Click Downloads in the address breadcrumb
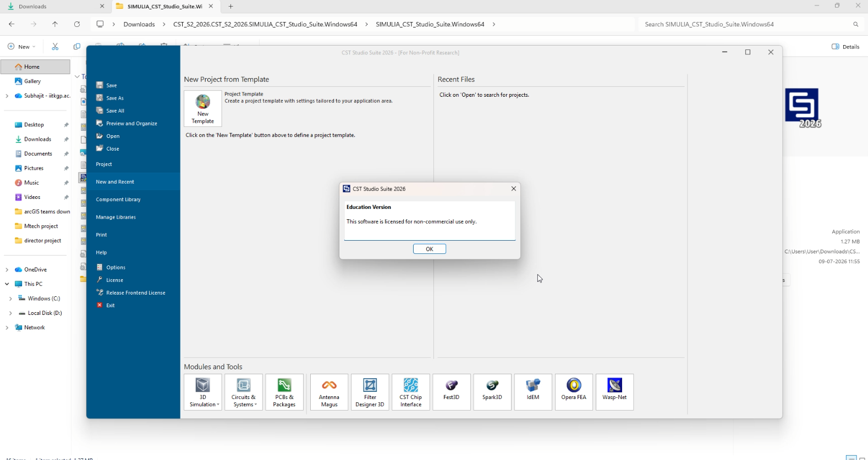 [x=139, y=24]
